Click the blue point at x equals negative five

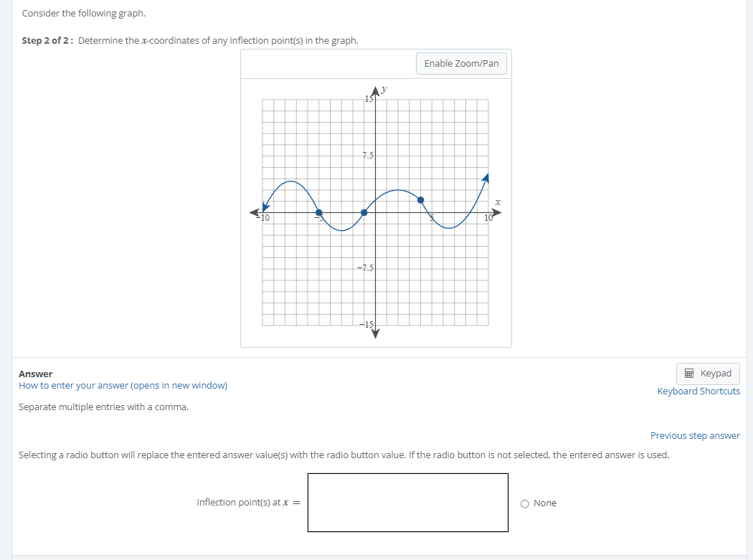point(318,212)
